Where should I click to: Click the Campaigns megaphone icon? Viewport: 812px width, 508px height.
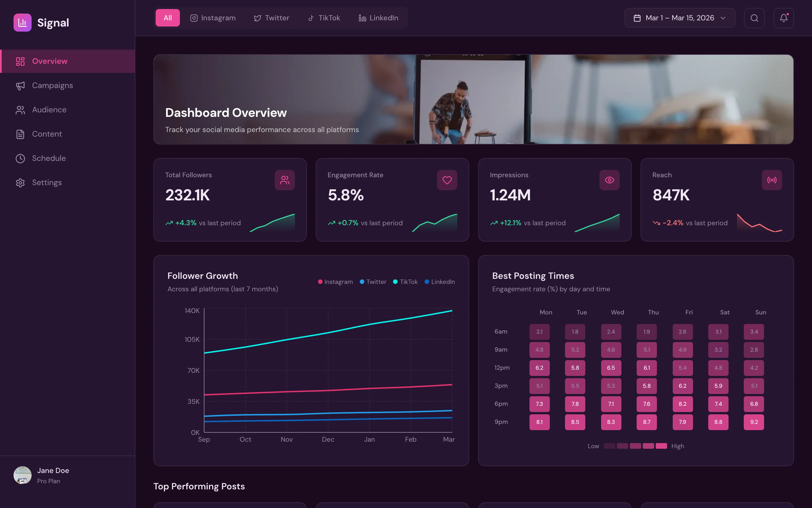coord(20,86)
